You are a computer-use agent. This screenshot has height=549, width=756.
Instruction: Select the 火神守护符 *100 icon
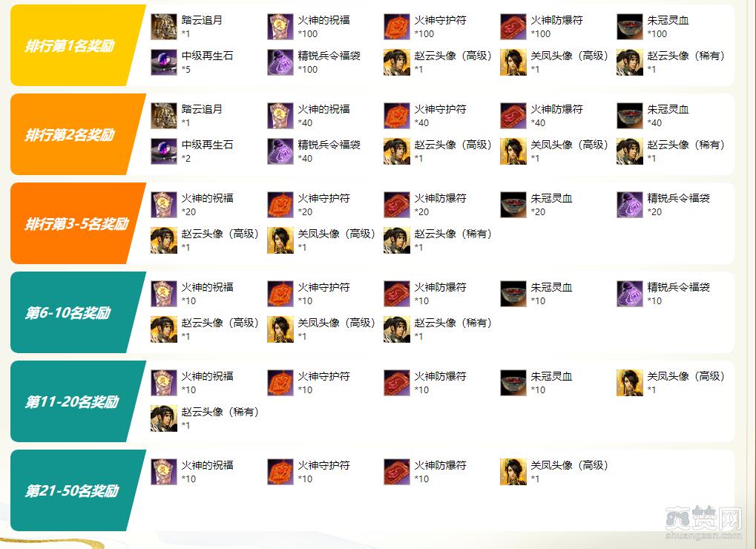coord(397,27)
